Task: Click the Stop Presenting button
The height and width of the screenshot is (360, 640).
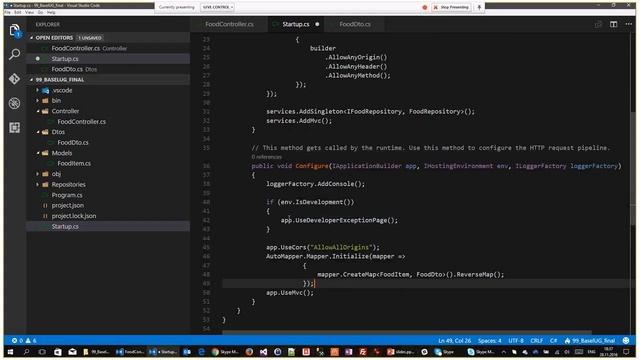Action: coord(451,7)
